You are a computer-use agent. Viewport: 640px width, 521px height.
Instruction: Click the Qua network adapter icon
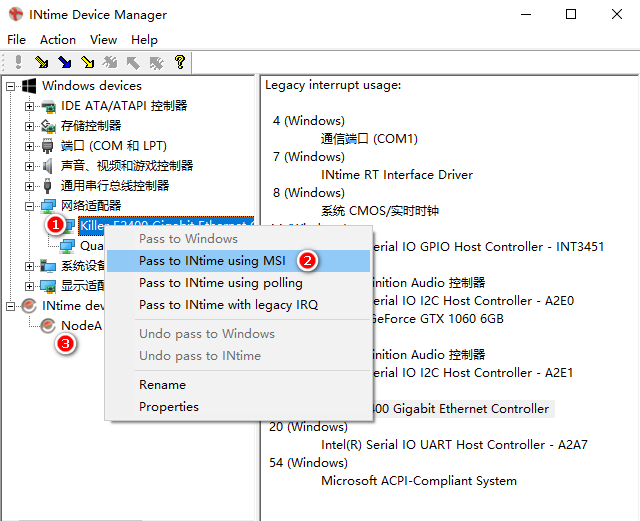[67, 246]
